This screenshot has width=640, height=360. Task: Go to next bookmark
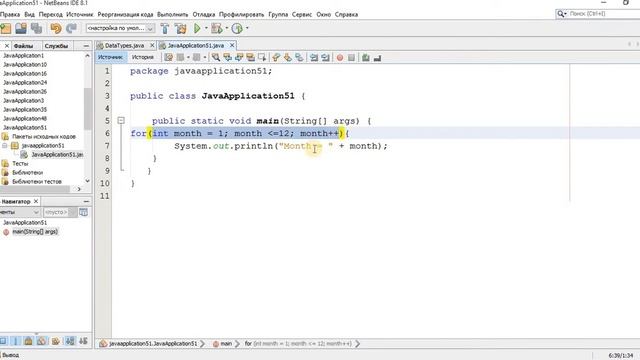click(288, 58)
